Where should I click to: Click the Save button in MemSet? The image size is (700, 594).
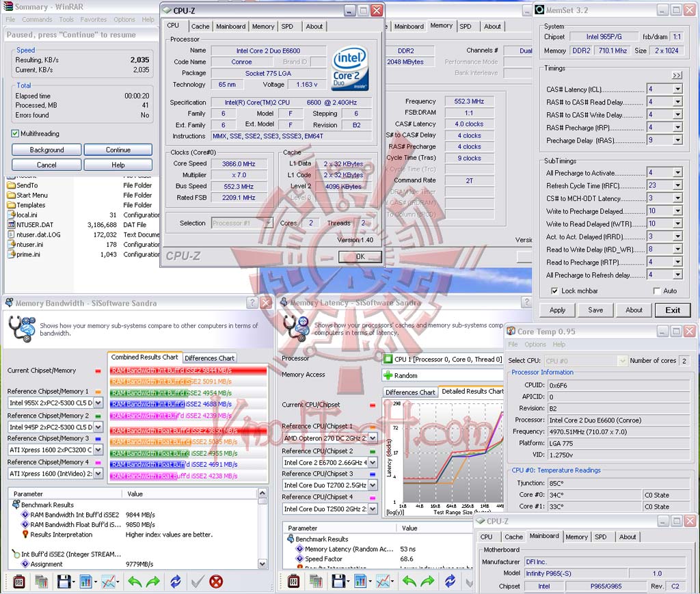[595, 310]
